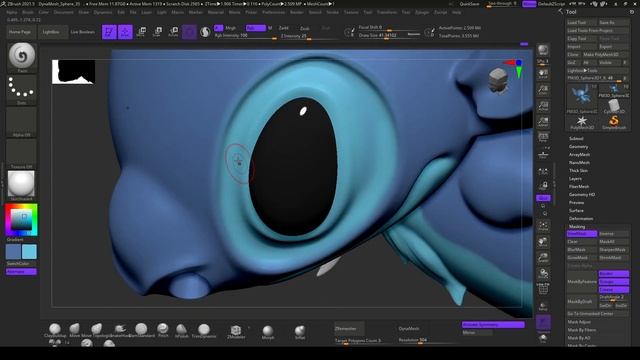Toggle the Rgb channel button

pos(256,28)
